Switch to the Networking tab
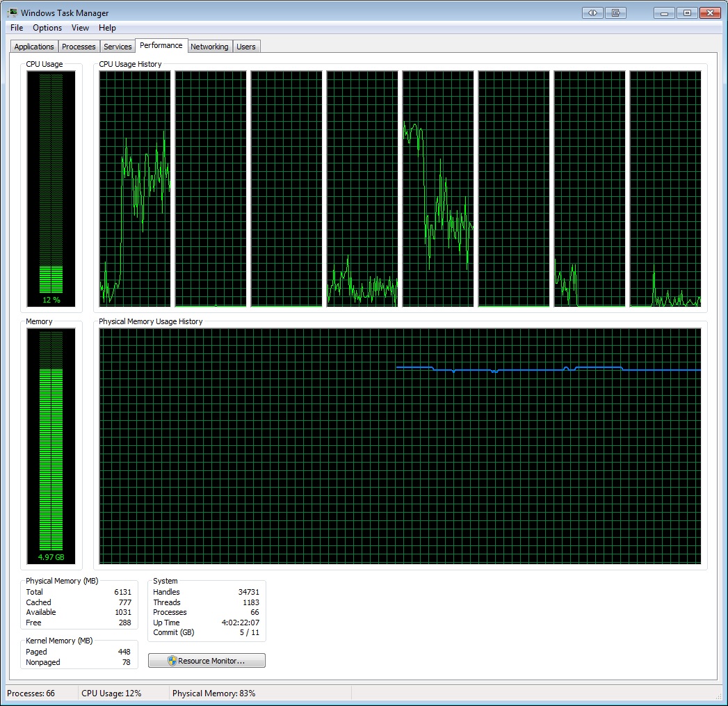This screenshot has width=728, height=706. [x=209, y=47]
